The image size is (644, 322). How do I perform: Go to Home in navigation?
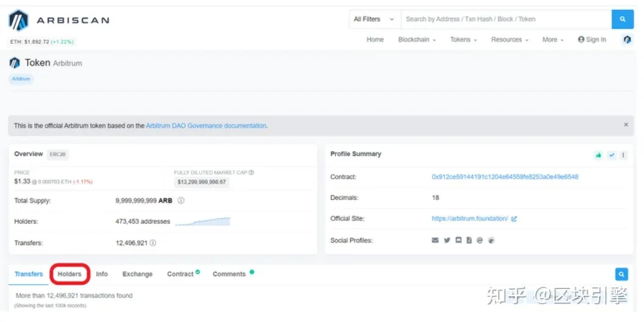click(x=375, y=40)
